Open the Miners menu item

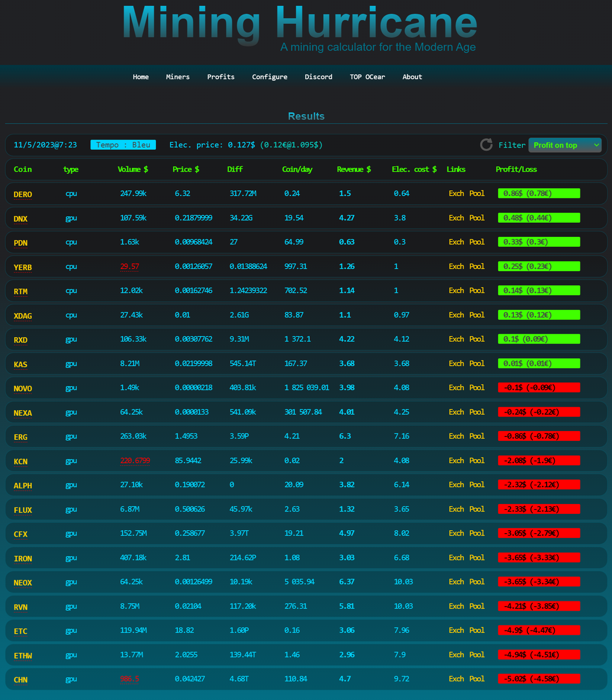coord(178,77)
